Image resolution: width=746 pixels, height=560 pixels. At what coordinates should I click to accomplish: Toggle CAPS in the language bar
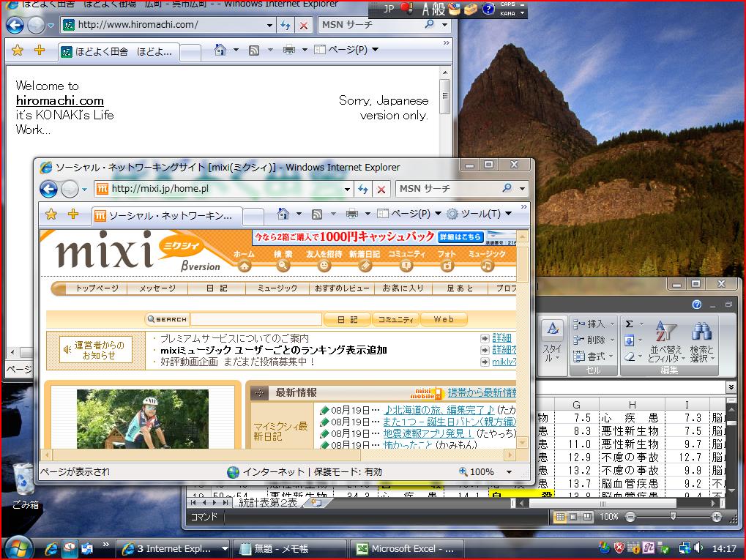click(x=507, y=4)
